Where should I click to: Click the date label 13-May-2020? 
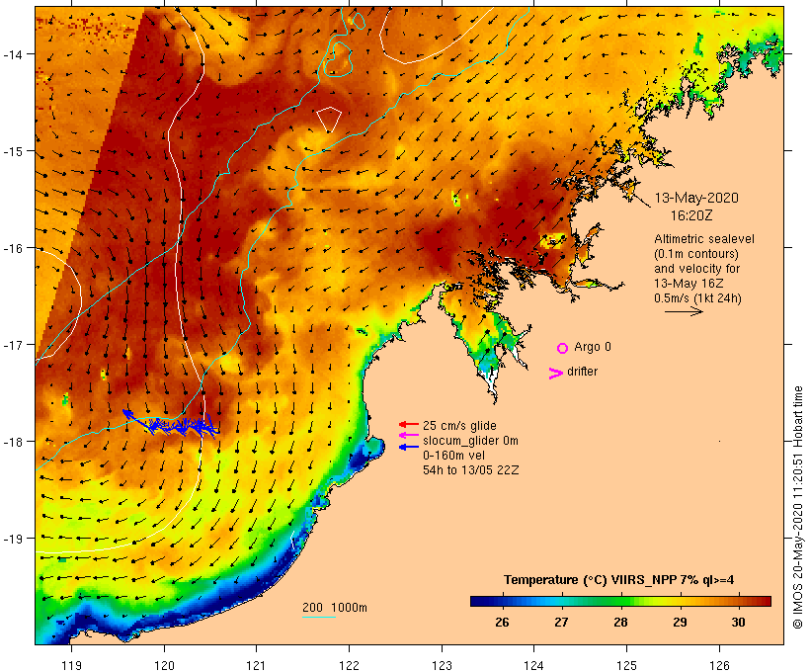[x=696, y=198]
